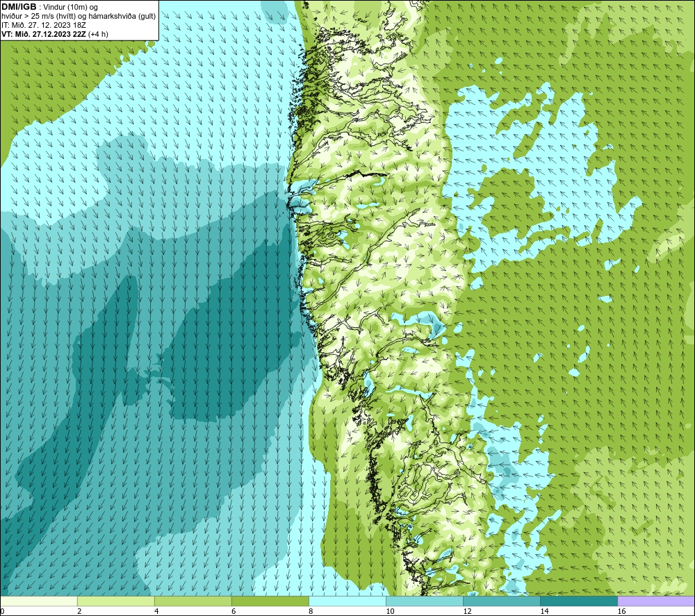Click the 14–16 m/s dark teal legend swatch
This screenshot has width=695, height=616.
point(579,601)
